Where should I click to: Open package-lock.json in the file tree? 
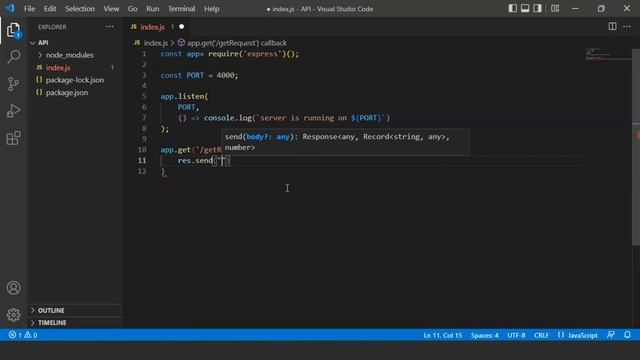coord(75,80)
